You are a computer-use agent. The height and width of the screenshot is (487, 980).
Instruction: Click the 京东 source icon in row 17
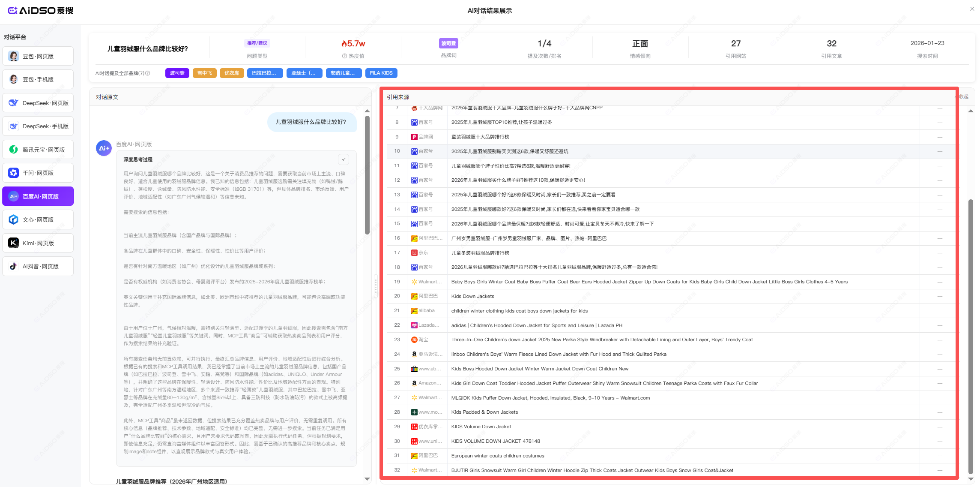(414, 253)
